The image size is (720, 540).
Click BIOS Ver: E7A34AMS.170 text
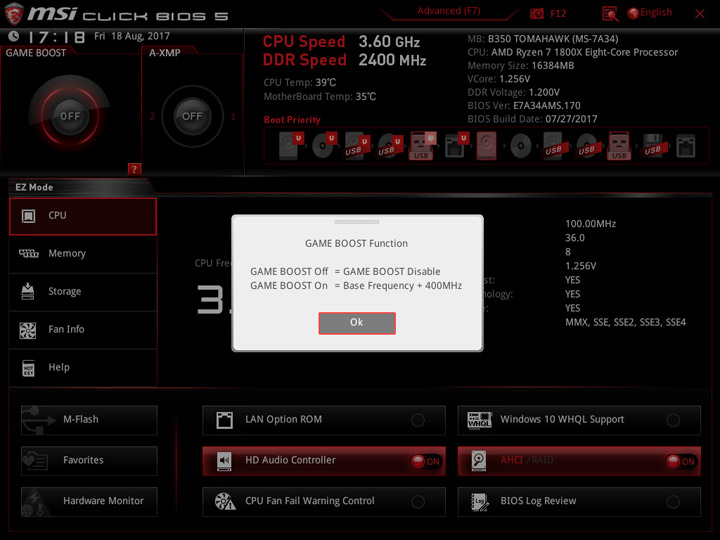click(x=524, y=106)
